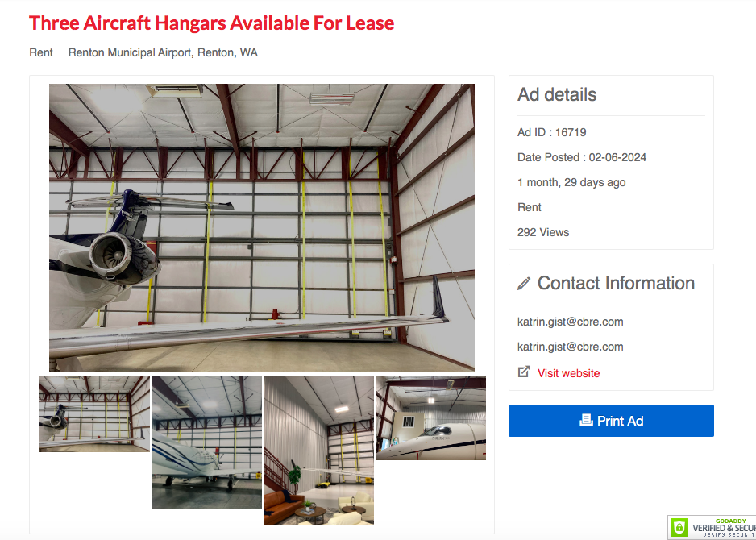Viewport: 756px width, 540px height.
Task: Click the green padlock in GoDaddy seal
Action: click(679, 527)
